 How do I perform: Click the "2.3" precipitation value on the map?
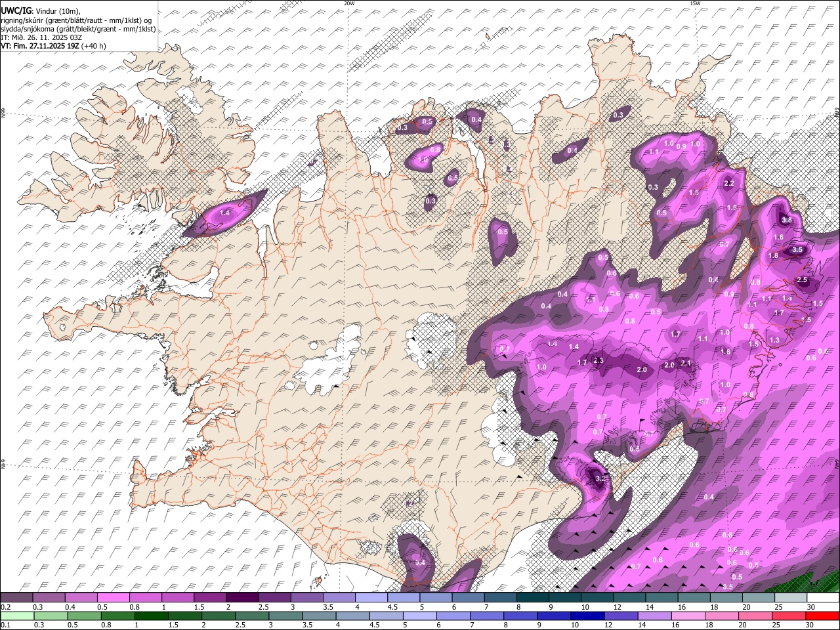598,360
